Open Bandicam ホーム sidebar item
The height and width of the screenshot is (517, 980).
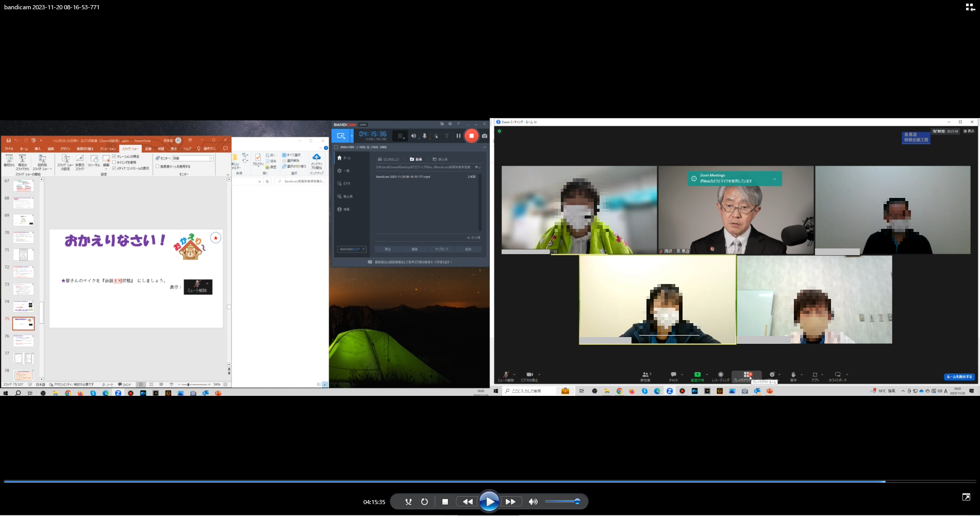coord(344,158)
